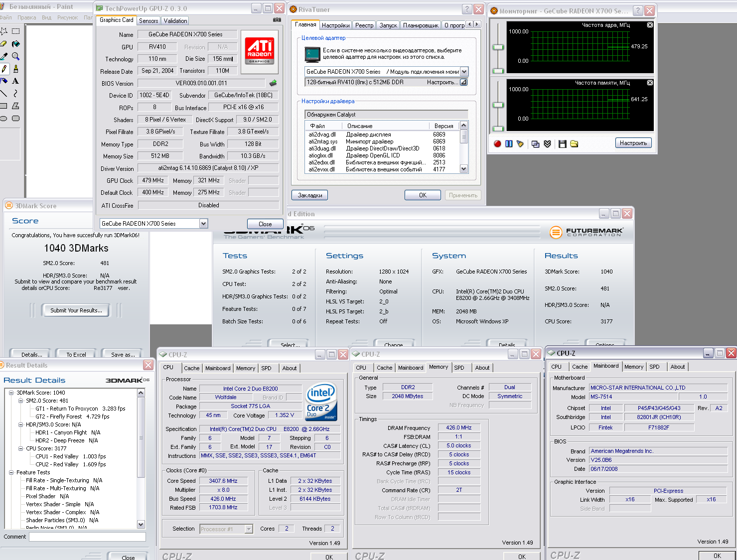Viewport: 737px width, 560px height.
Task: Switch to the Sensors tab in GPU-Z
Action: pos(148,20)
